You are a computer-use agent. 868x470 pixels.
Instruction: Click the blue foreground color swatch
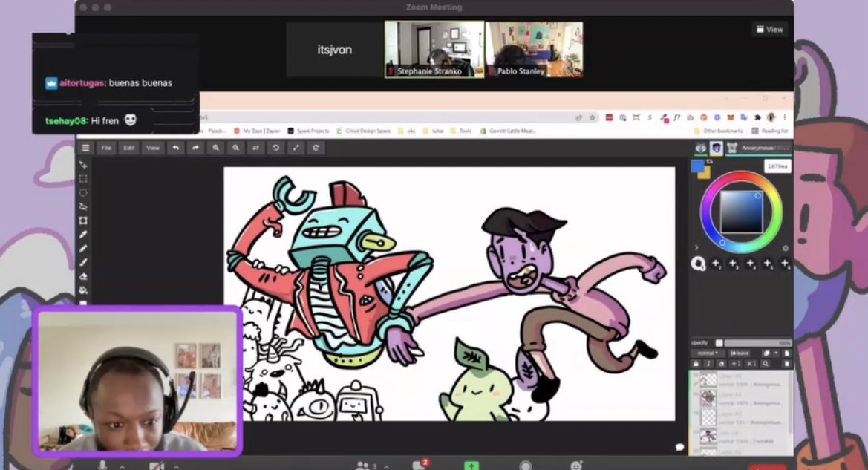click(697, 166)
